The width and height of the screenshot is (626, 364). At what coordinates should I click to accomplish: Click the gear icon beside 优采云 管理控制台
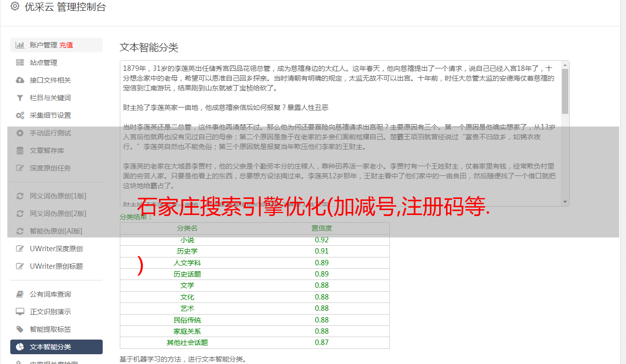point(15,7)
